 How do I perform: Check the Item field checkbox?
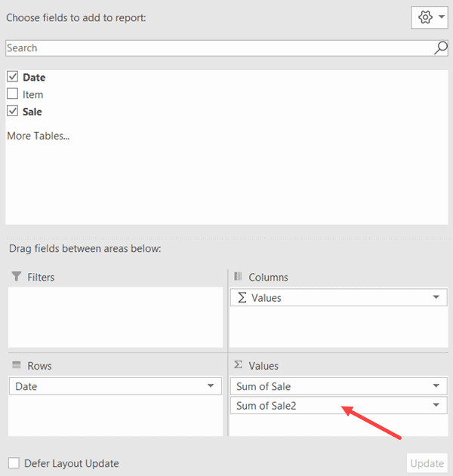[x=12, y=94]
